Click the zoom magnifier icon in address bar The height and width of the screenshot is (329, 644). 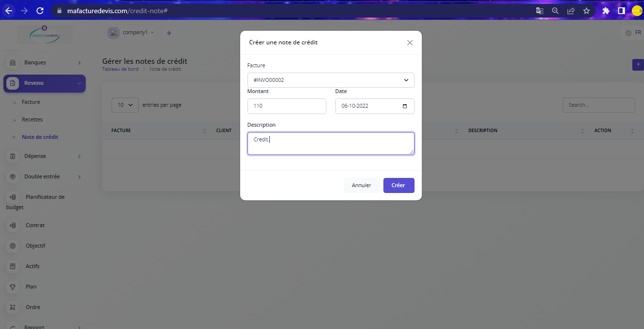[555, 11]
